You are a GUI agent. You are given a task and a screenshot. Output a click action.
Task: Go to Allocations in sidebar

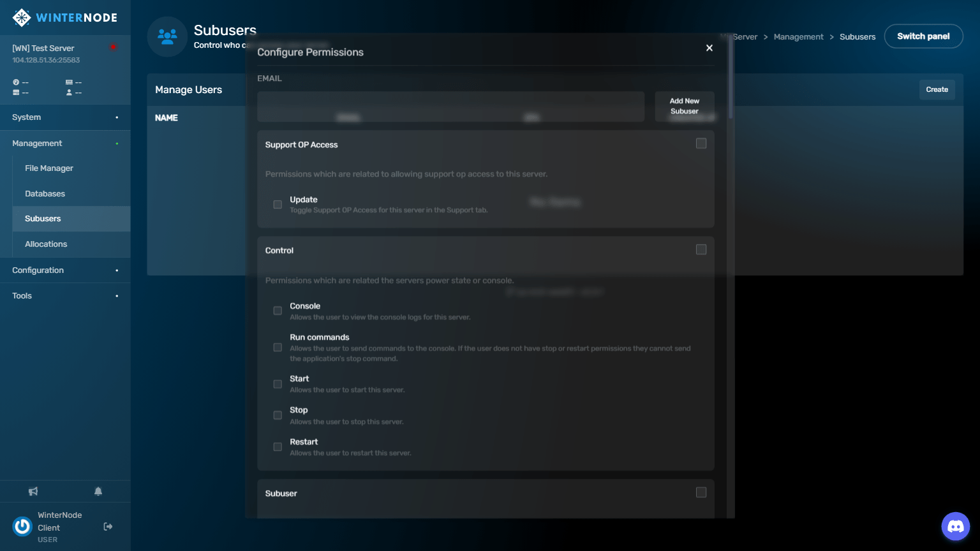tap(46, 244)
